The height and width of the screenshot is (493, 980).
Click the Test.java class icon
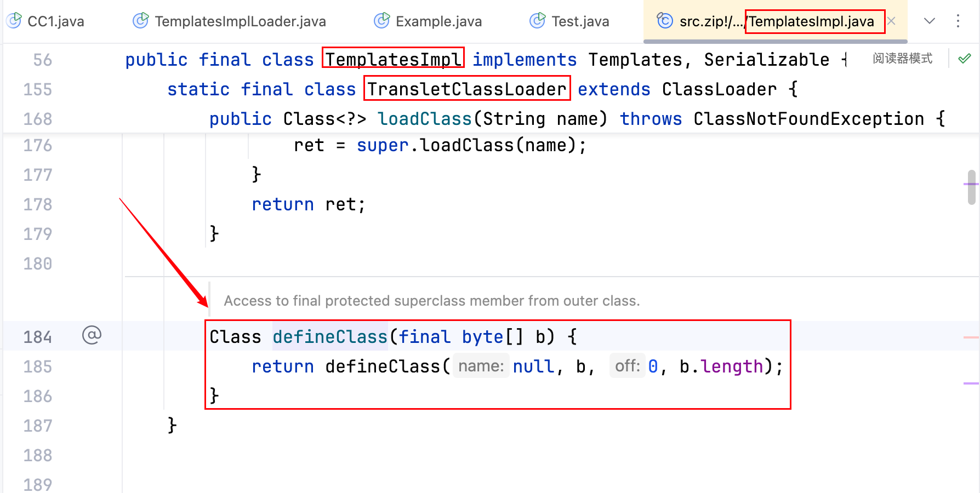tap(537, 21)
